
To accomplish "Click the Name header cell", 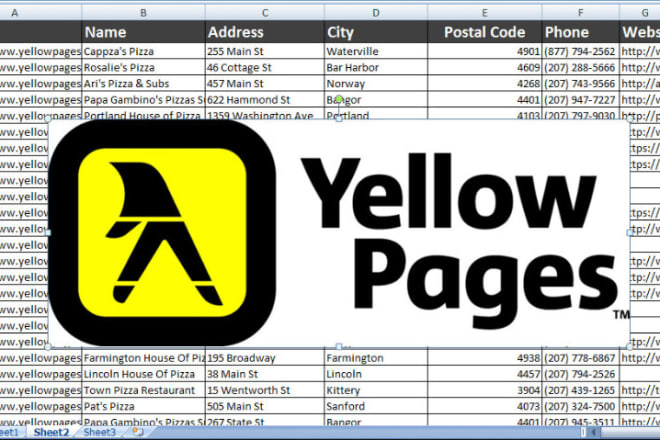I will 143,32.
